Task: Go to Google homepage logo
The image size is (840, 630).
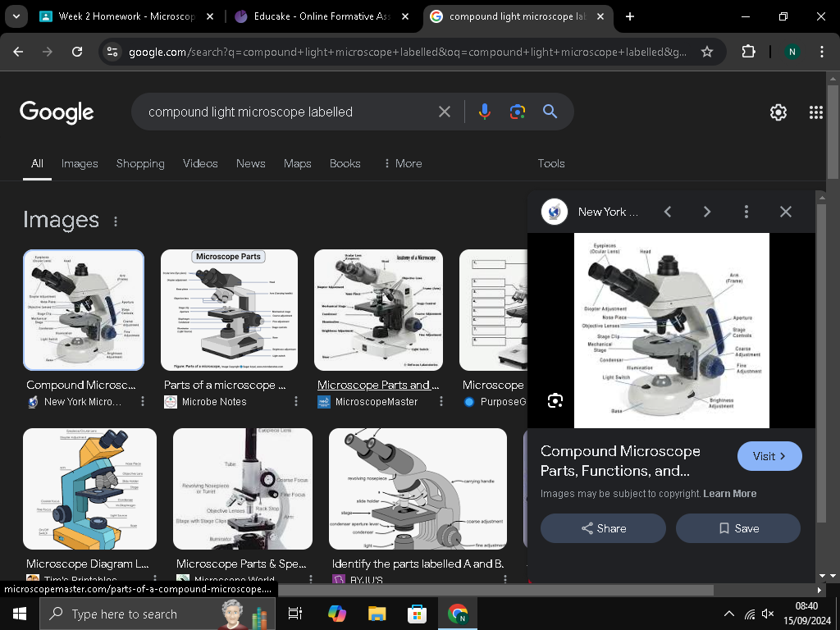Action: [57, 112]
